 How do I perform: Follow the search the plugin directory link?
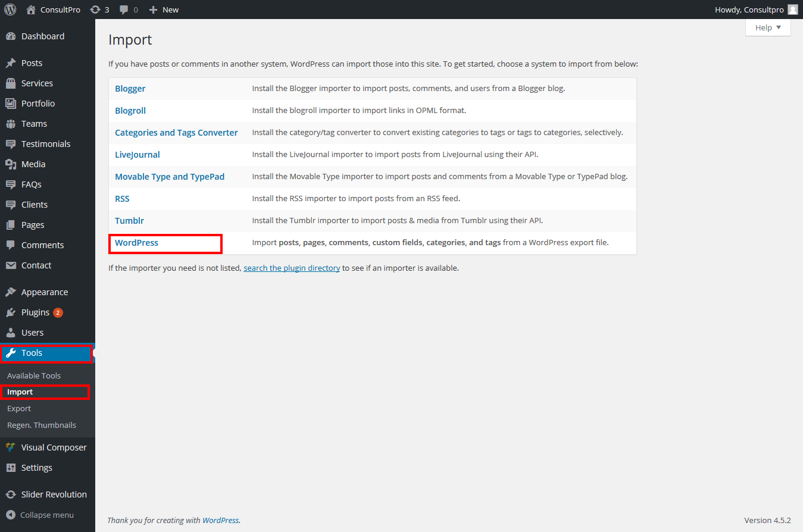292,268
